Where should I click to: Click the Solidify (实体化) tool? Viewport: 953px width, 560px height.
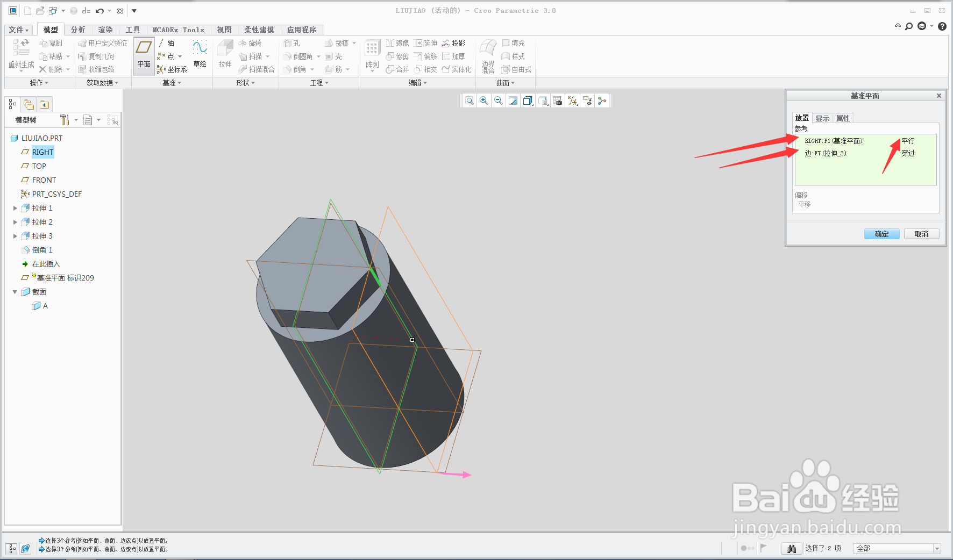457,69
